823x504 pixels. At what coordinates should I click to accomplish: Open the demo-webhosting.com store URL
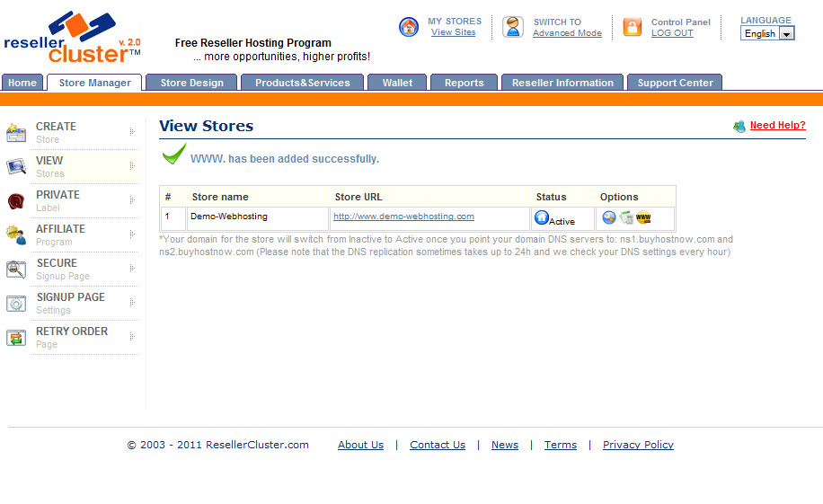(x=403, y=217)
